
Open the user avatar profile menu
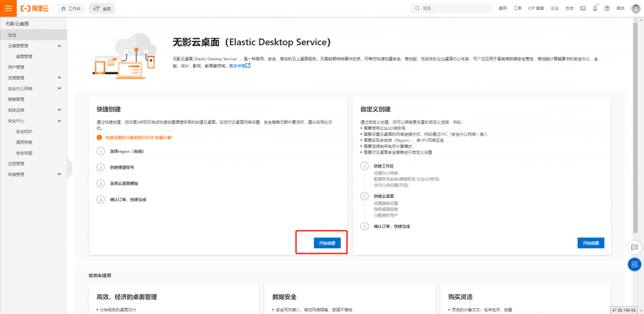[x=635, y=8]
